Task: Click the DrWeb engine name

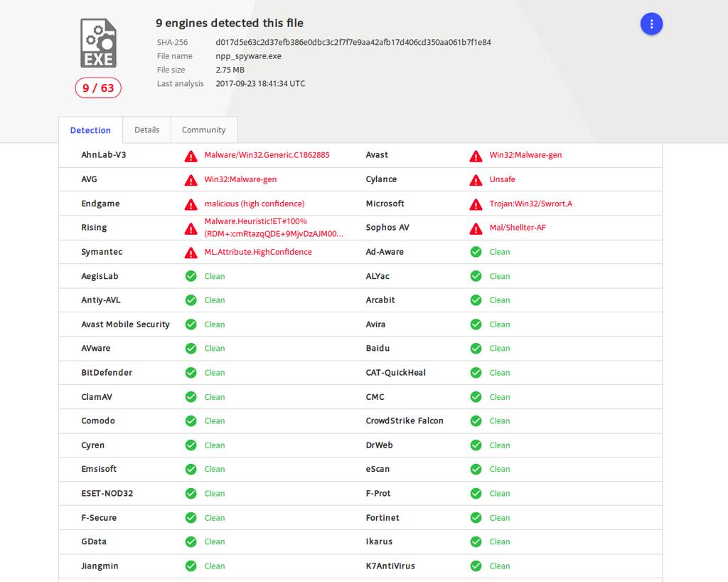Action: 380,445
